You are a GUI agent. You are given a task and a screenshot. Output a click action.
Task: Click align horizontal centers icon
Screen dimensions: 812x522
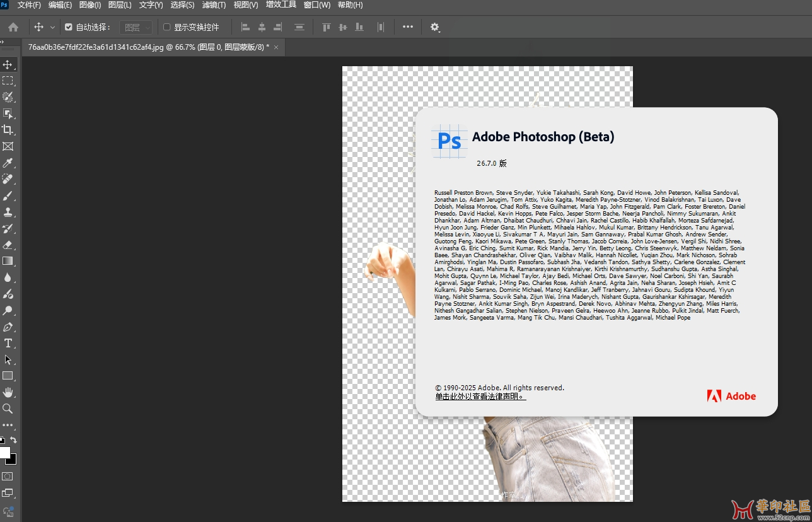262,27
